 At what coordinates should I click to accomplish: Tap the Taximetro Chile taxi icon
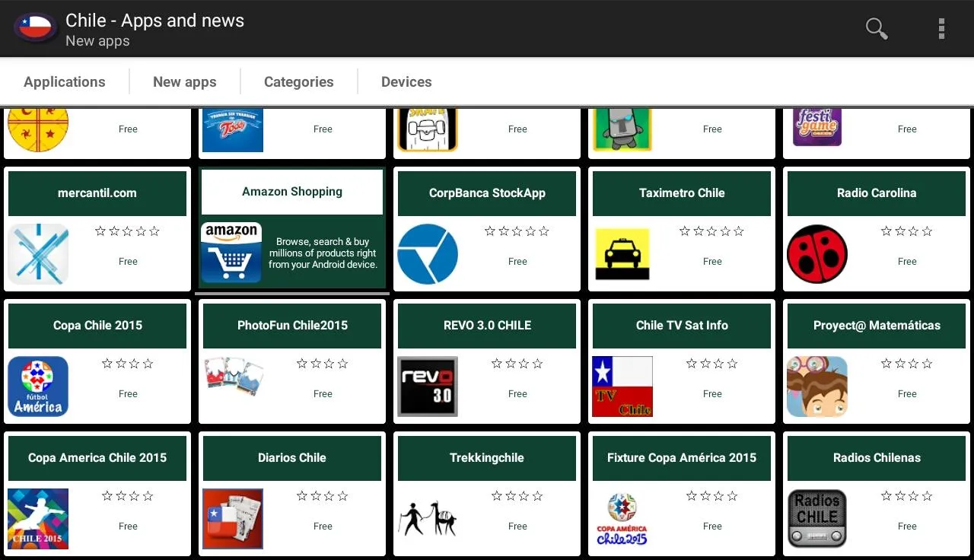tap(622, 254)
